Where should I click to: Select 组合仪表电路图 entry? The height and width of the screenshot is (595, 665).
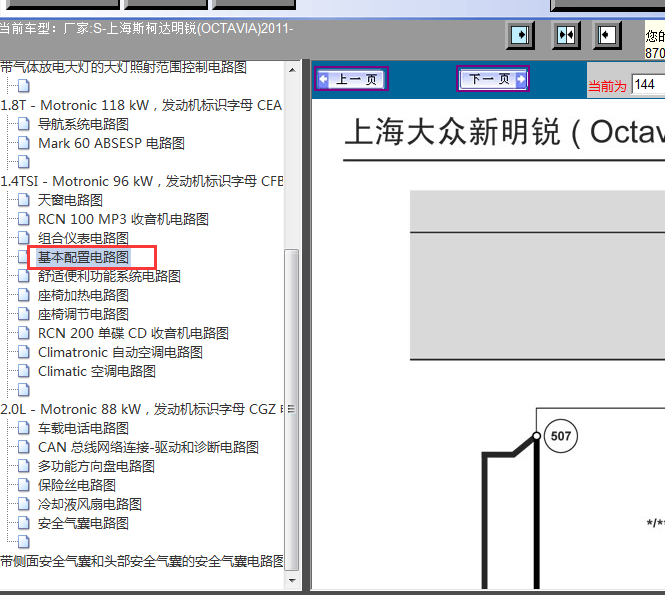point(83,238)
